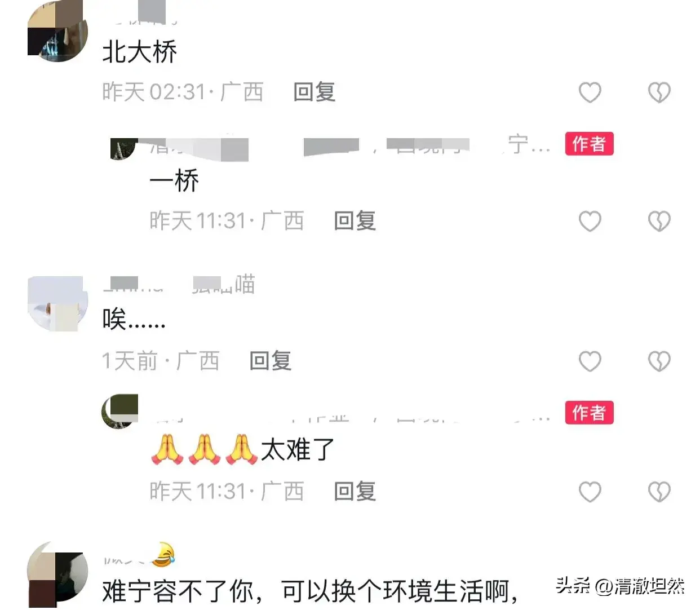
Task: Reply to the 唉…… comment
Action: click(x=271, y=360)
